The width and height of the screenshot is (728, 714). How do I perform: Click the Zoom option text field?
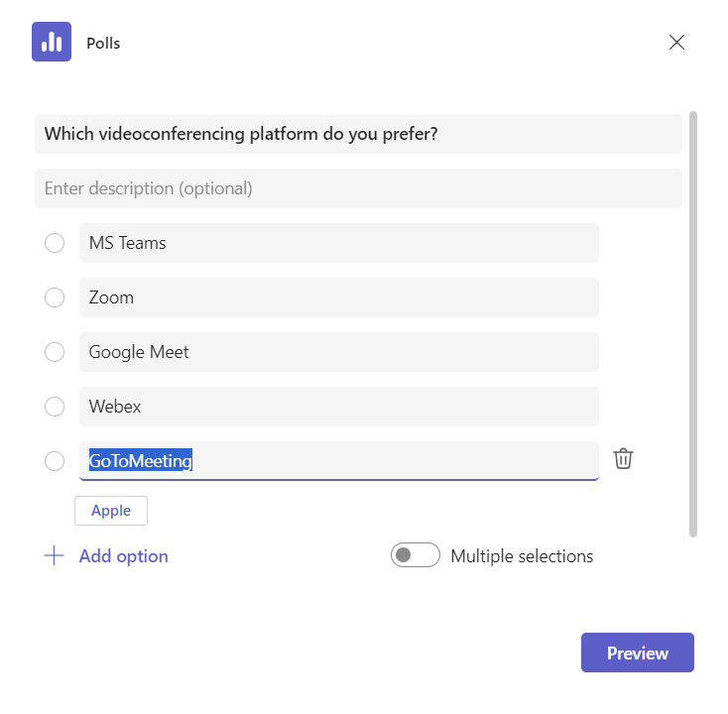(338, 297)
